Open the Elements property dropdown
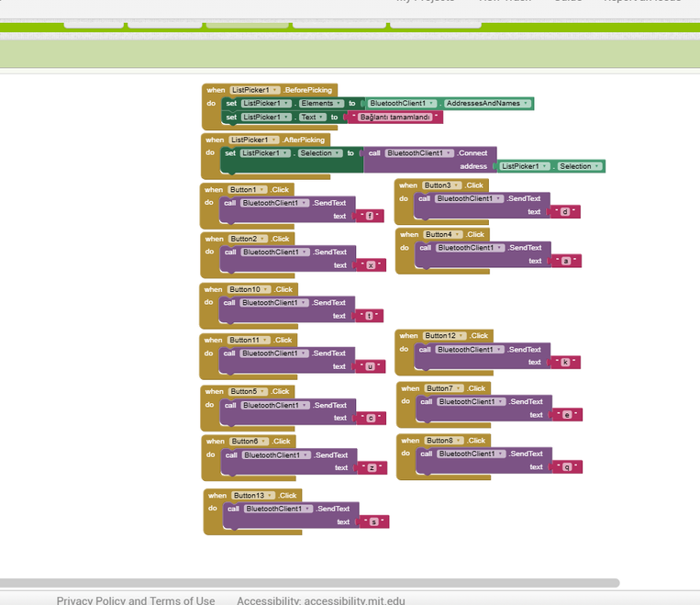Screen dimensions: 700x605 click(x=321, y=103)
